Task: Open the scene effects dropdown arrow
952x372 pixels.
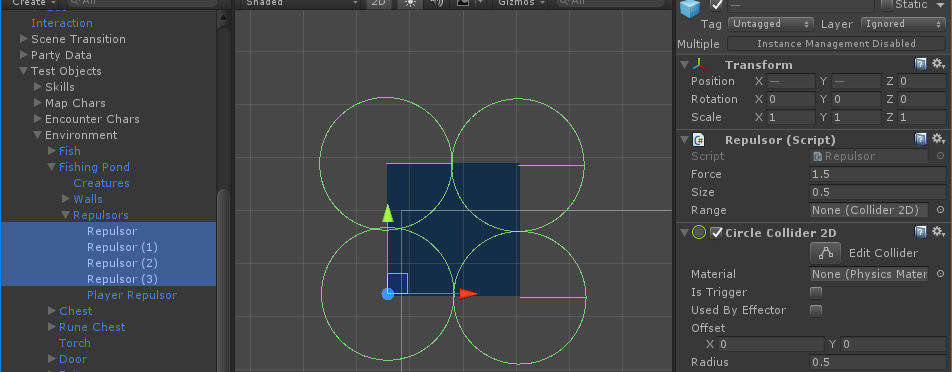Action: (x=480, y=3)
